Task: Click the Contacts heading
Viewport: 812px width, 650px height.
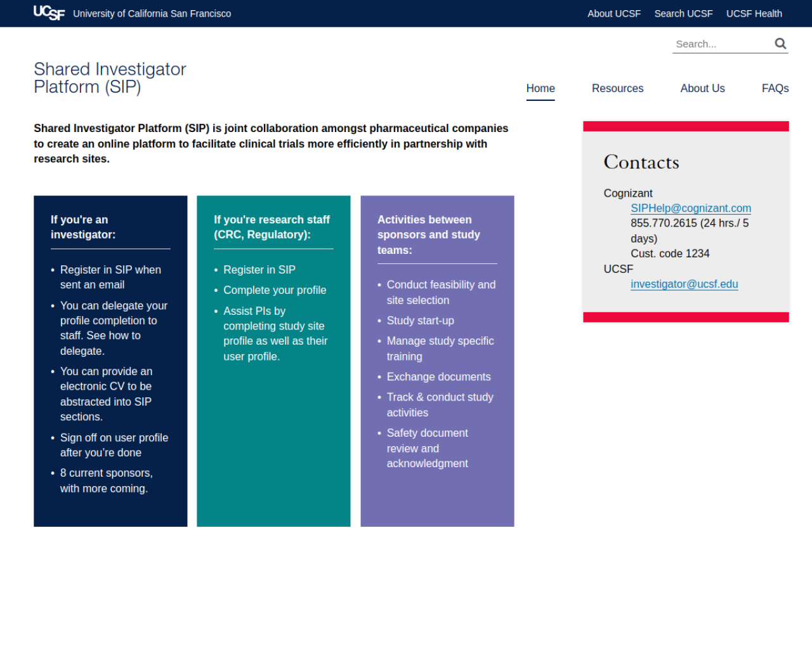Action: [641, 162]
